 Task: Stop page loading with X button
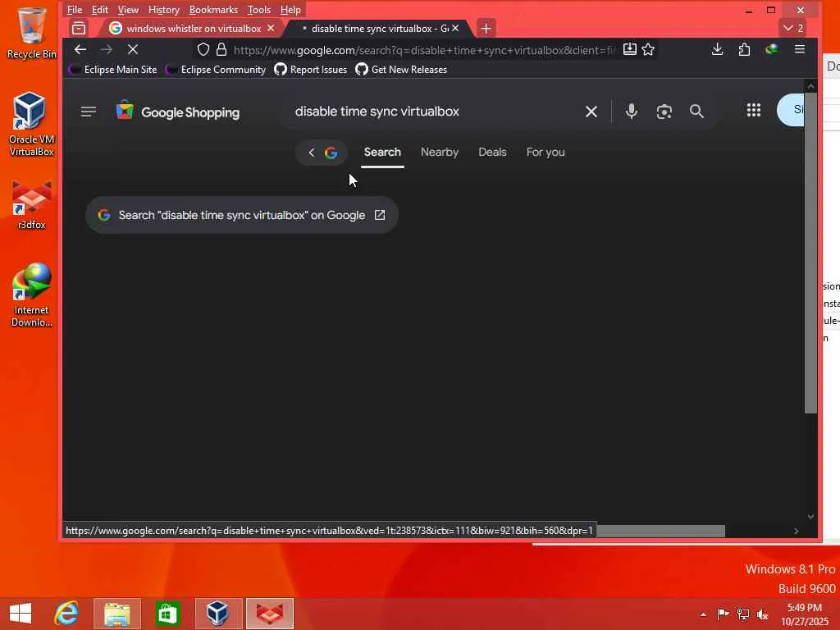click(x=133, y=50)
